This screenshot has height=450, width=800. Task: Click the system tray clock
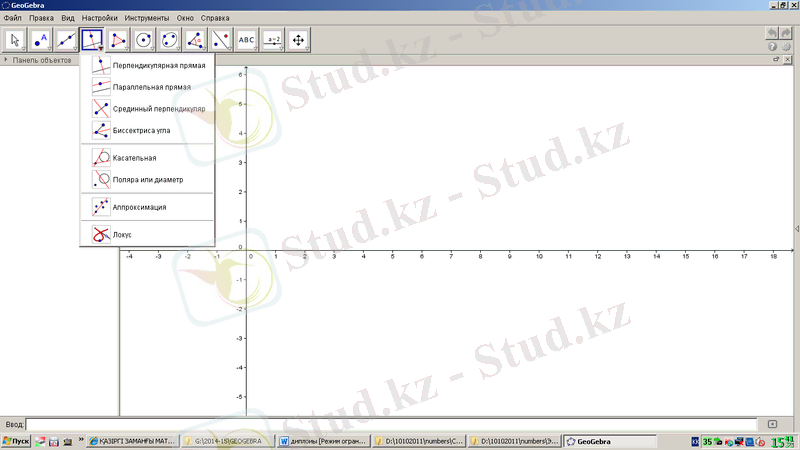(783, 442)
